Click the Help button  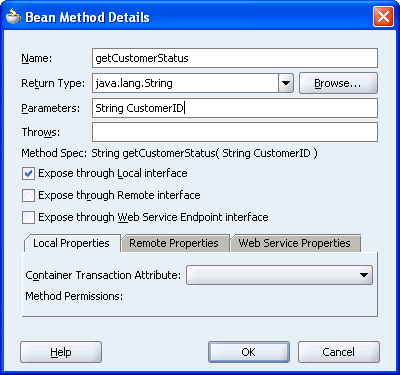[61, 352]
